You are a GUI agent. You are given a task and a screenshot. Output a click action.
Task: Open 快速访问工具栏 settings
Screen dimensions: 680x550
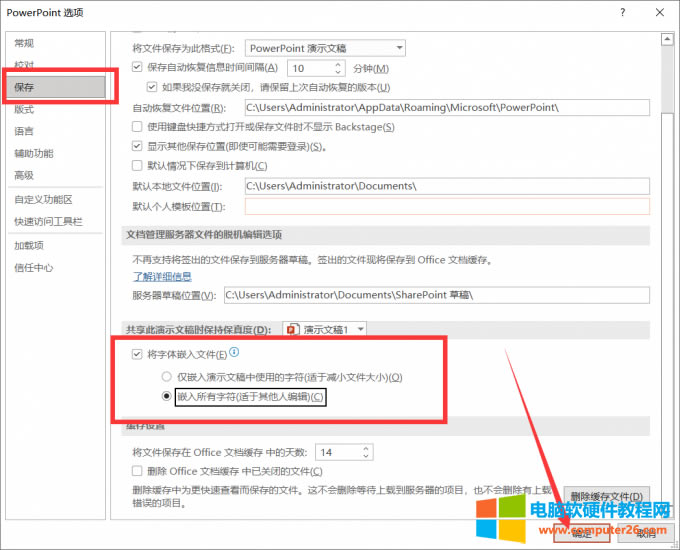[56, 222]
